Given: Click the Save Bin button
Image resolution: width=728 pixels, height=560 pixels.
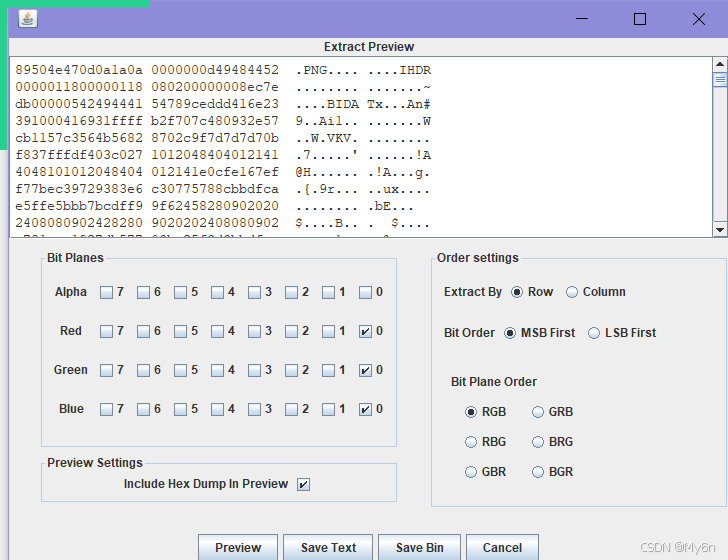Looking at the screenshot, I should coord(419,547).
